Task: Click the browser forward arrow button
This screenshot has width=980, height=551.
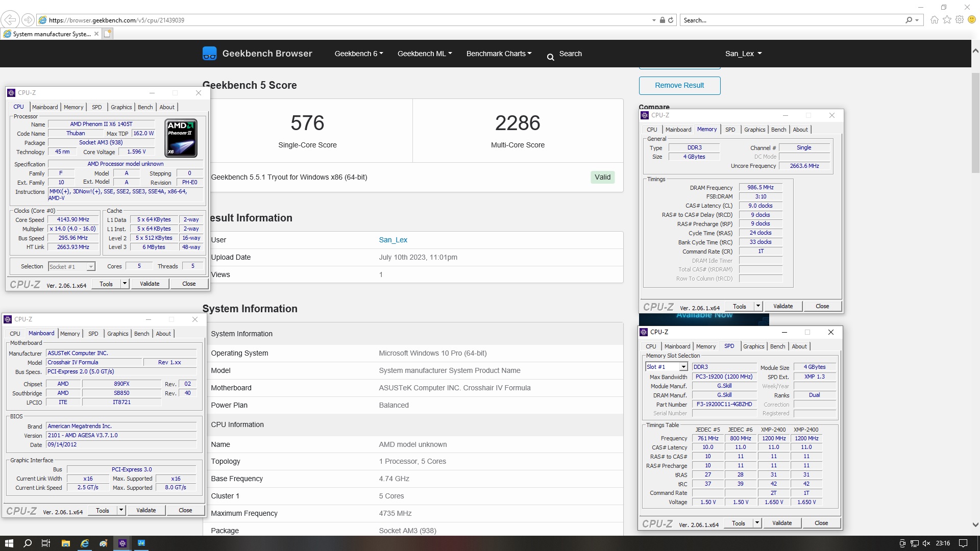Action: point(28,20)
